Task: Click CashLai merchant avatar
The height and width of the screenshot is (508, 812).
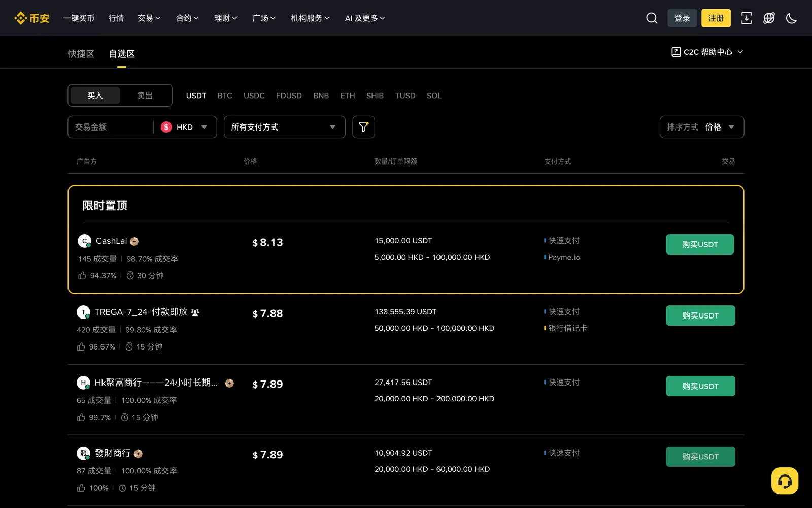Action: (84, 241)
